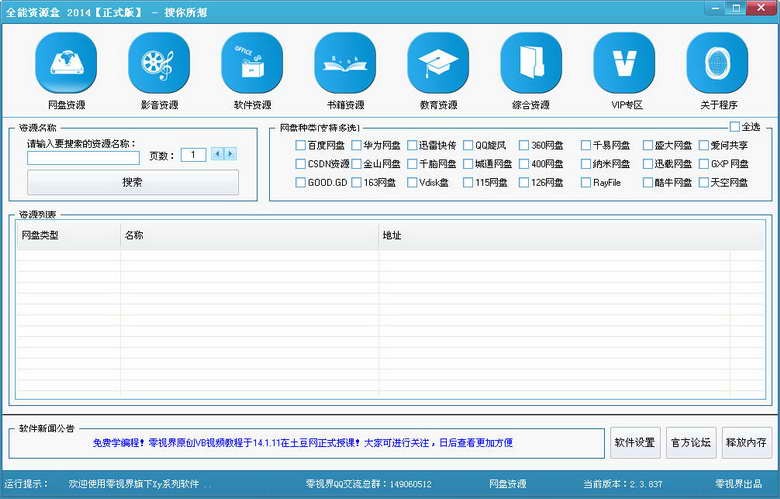The height and width of the screenshot is (499, 780).
Task: Click the 释放内存 button
Action: coord(747,442)
